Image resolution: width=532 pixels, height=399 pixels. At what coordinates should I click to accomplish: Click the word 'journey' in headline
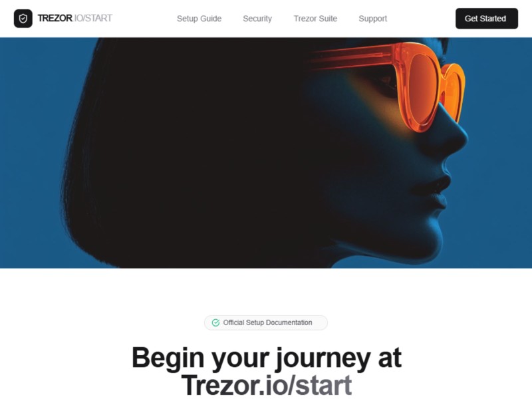(x=323, y=359)
